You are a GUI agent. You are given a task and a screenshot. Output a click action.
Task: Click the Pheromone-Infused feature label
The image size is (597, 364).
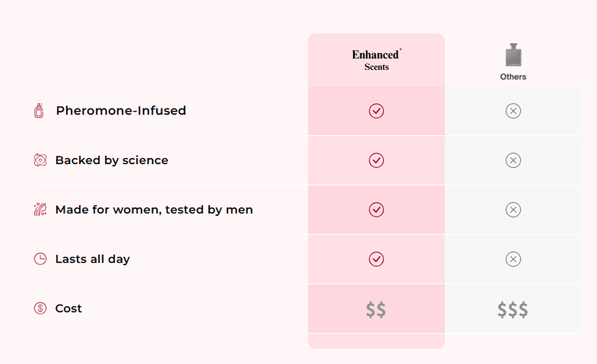pos(121,111)
